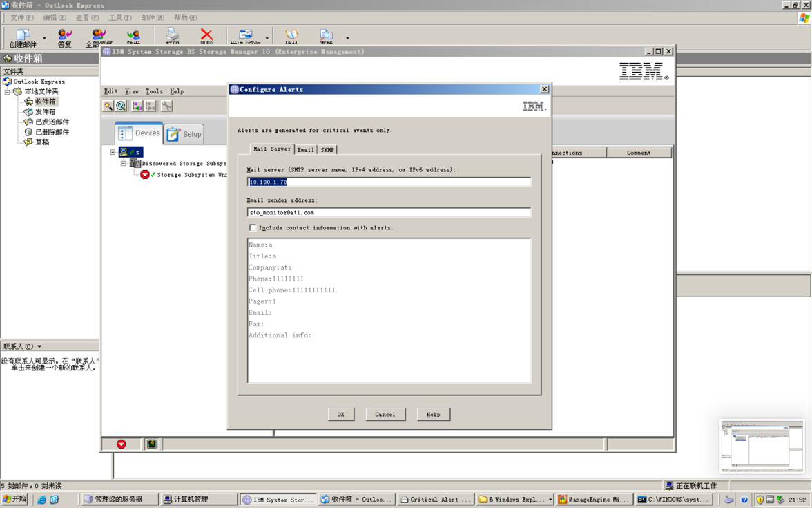
Task: Open Critical Alert window from taskbar
Action: (x=435, y=499)
